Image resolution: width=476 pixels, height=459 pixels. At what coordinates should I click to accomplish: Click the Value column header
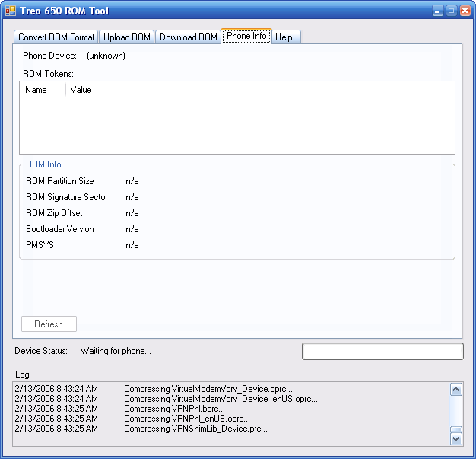tap(179, 90)
